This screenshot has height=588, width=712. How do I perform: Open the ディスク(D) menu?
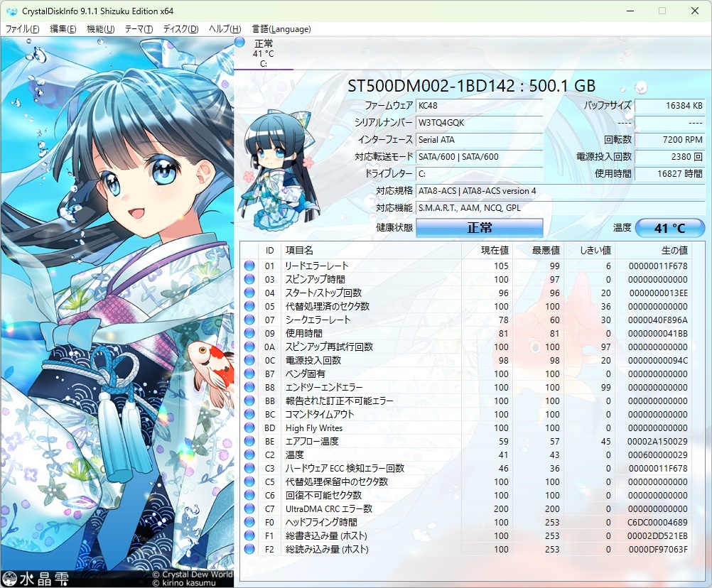(180, 29)
